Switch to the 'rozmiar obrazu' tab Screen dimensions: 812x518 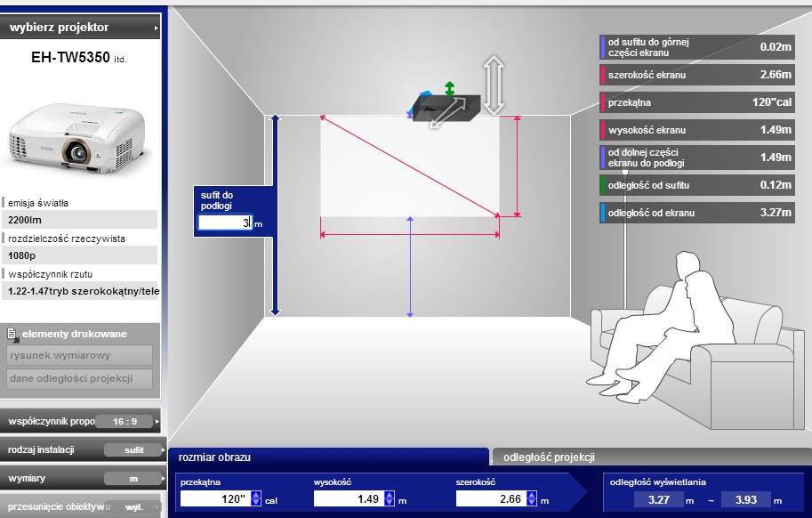pyautogui.click(x=328, y=457)
